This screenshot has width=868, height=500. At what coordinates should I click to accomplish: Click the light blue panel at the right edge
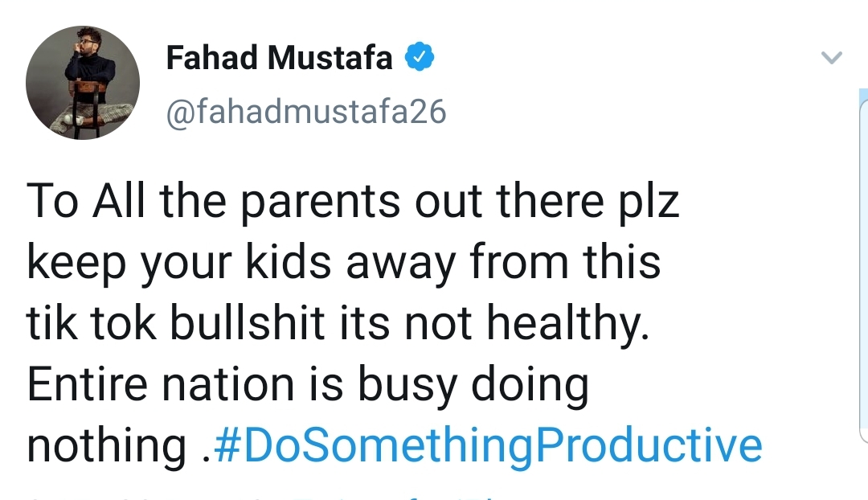863,266
